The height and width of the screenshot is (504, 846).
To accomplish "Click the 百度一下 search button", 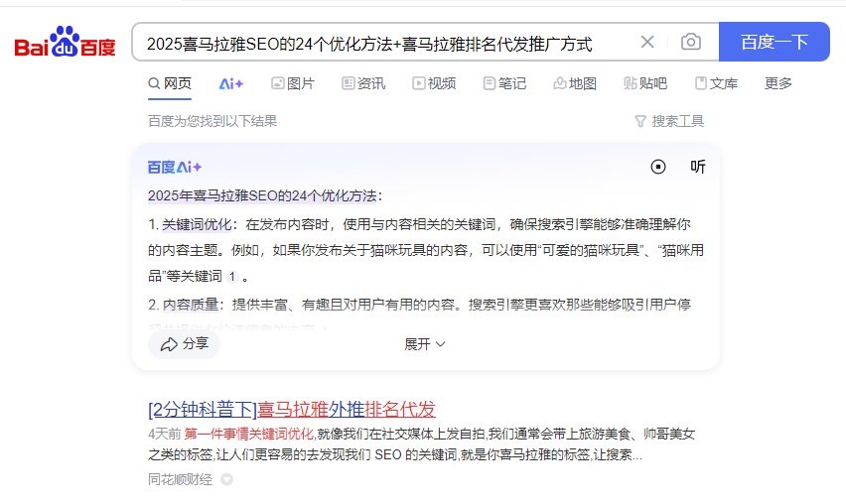I will [x=775, y=42].
